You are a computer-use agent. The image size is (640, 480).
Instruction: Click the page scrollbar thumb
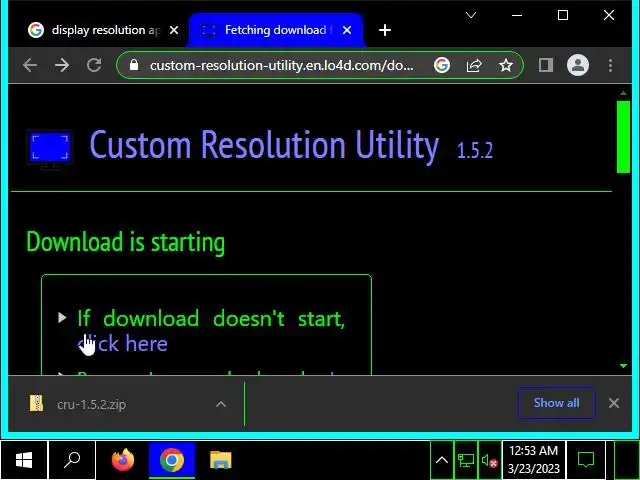click(623, 137)
